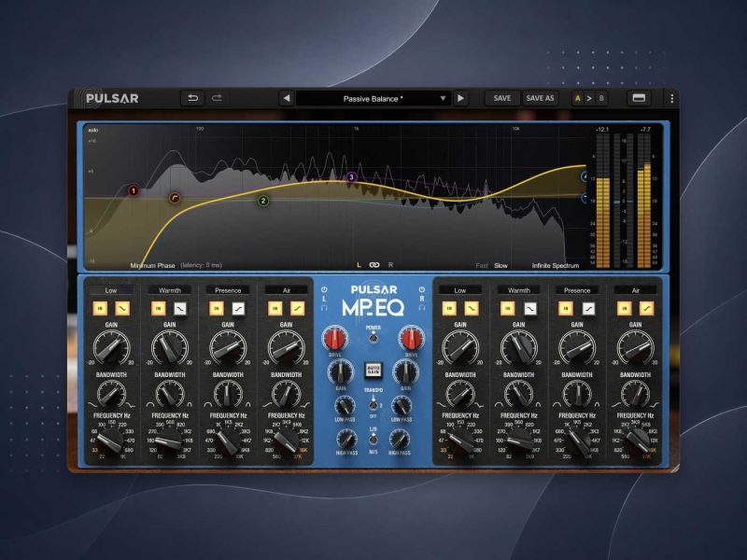This screenshot has width=747, height=560.
Task: Flip the TRANSFO selector switch
Action: 373,404
